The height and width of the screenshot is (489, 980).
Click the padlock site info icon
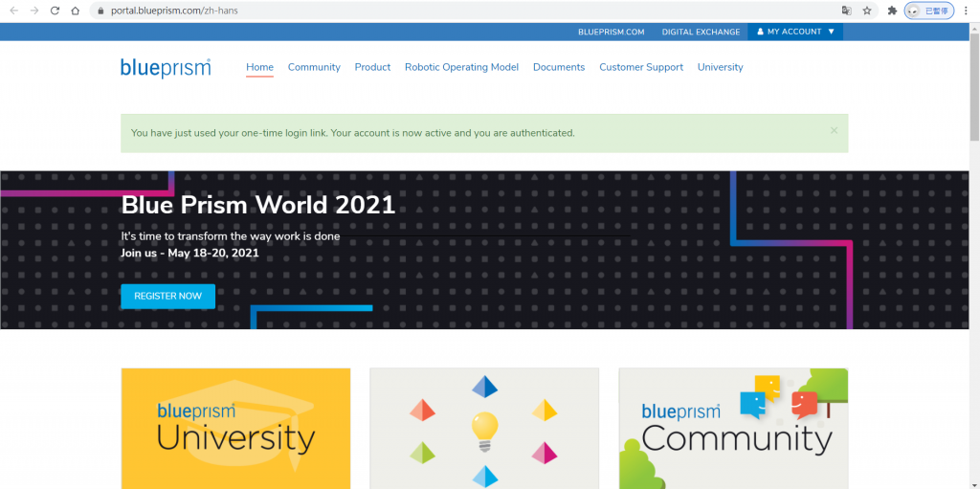pyautogui.click(x=100, y=11)
